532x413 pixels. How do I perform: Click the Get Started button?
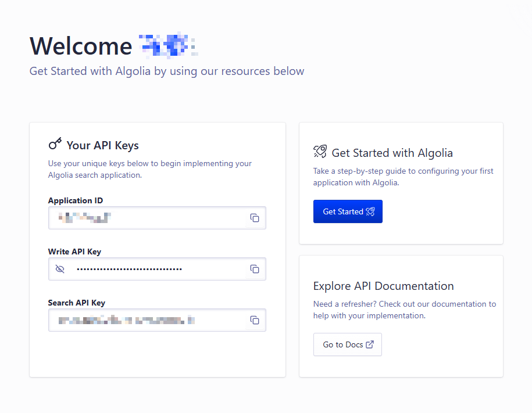(x=348, y=211)
